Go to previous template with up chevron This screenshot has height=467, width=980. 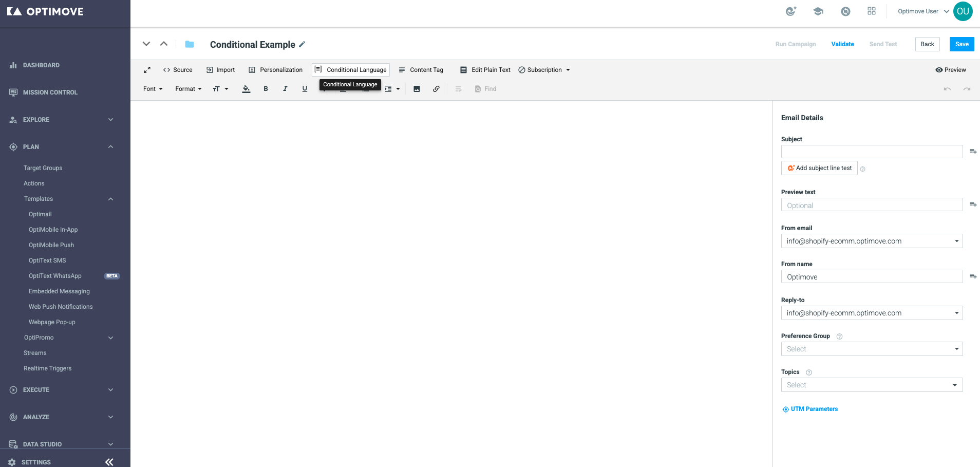click(164, 44)
